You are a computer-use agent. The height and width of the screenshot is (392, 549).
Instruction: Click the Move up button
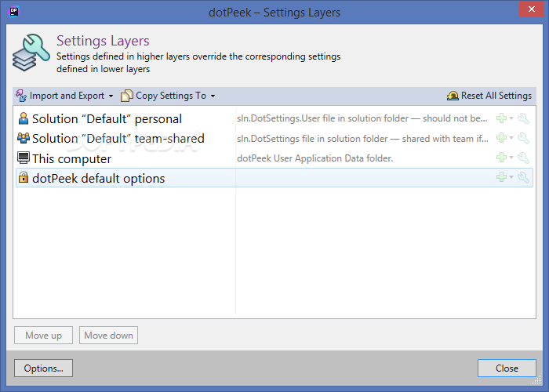(x=43, y=336)
